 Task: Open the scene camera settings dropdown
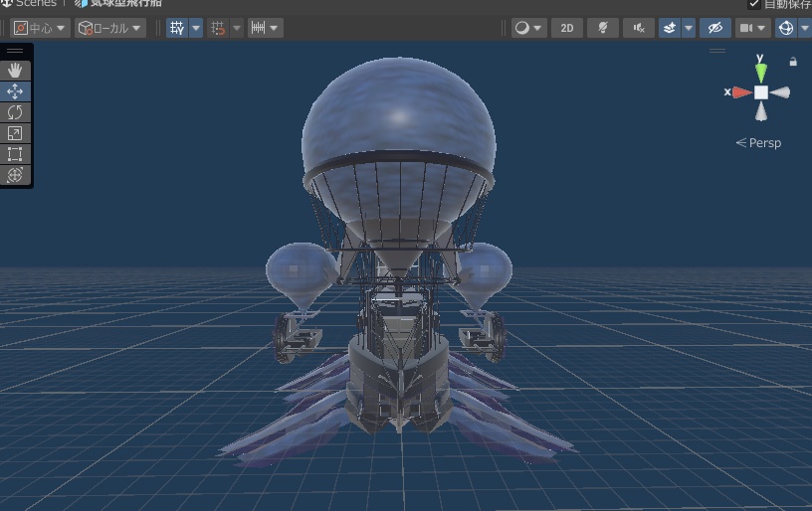click(x=752, y=28)
